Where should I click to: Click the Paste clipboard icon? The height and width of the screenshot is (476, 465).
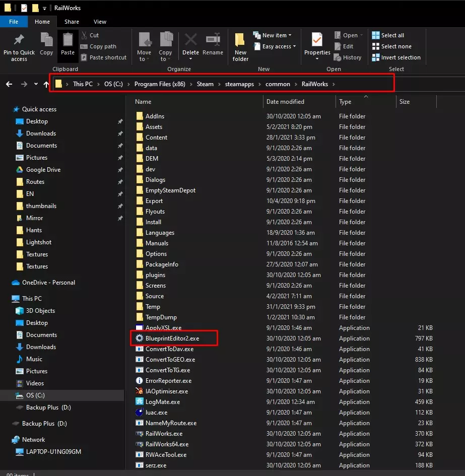pos(68,39)
